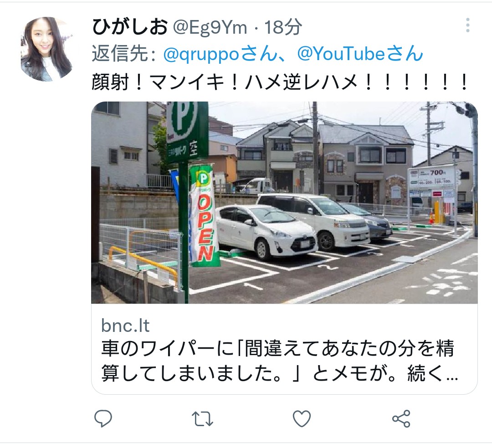Click the second line of card headline
The height and width of the screenshot is (448, 492).
tap(280, 373)
